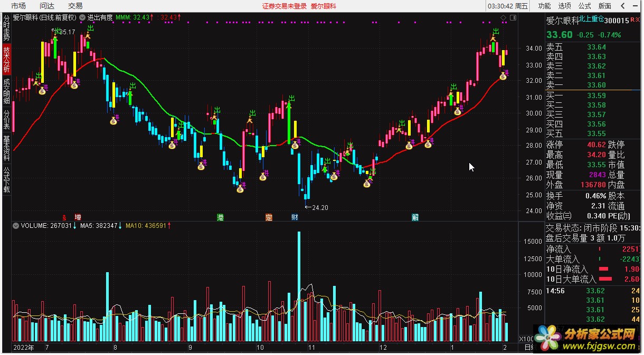The width and height of the screenshot is (644, 355).
Task: Click the 港 event marker
Action: pos(221,217)
